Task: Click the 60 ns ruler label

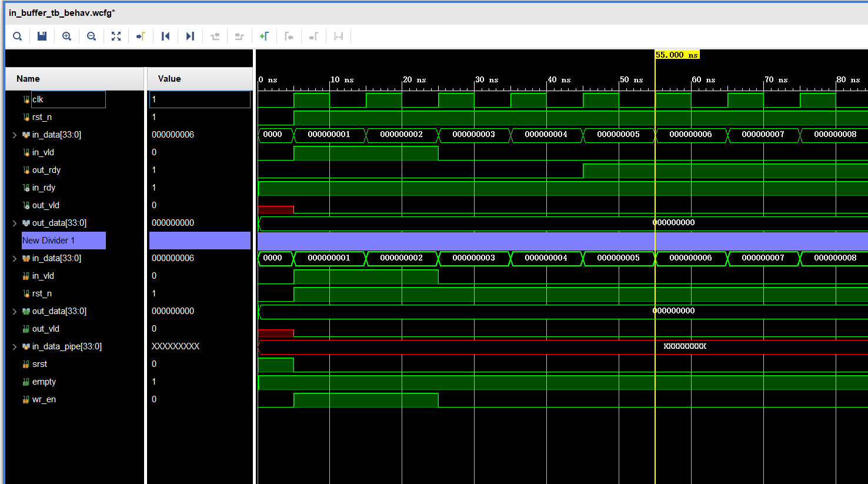Action: [703, 79]
